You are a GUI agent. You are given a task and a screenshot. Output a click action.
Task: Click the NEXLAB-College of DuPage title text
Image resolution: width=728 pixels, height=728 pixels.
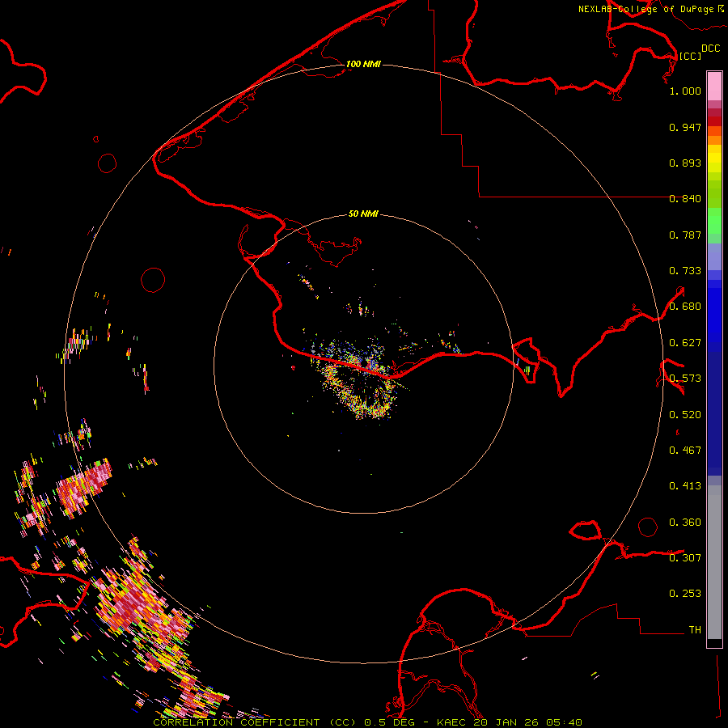645,9
